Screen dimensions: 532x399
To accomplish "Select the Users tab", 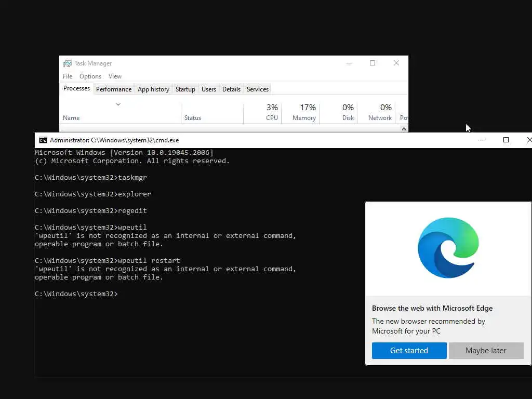I will pos(209,89).
